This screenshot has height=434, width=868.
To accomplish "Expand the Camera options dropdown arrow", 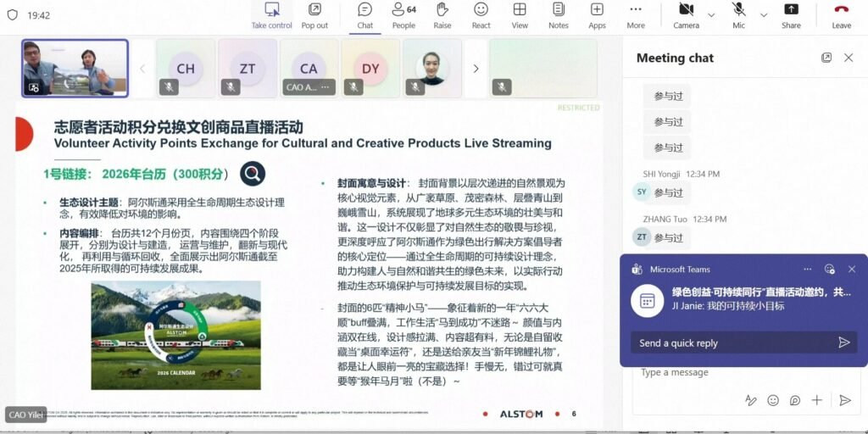I will click(x=711, y=14).
